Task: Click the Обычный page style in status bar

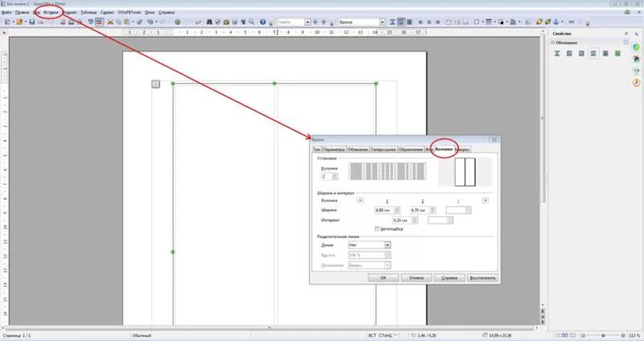Action: (x=142, y=335)
